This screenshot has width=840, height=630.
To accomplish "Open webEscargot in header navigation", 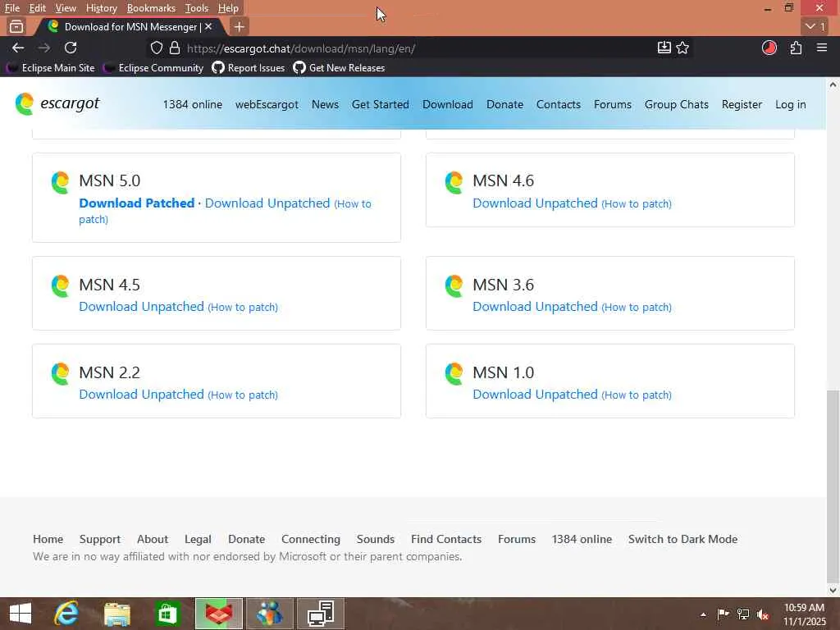I will tap(267, 104).
